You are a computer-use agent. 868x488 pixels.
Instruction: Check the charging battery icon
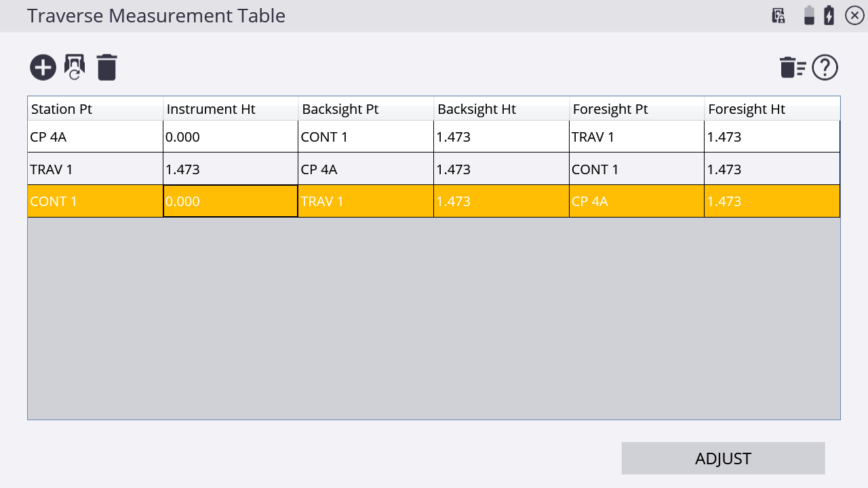(x=829, y=16)
